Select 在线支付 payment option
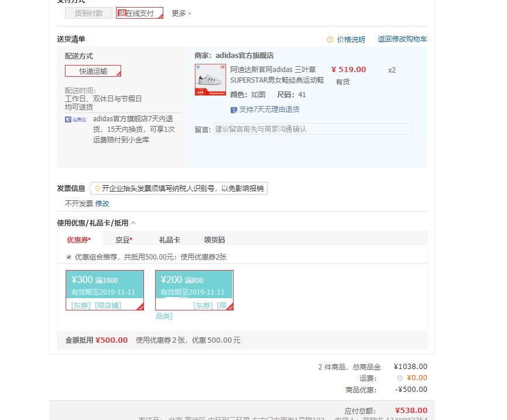Image resolution: width=507 pixels, height=420 pixels. point(139,13)
